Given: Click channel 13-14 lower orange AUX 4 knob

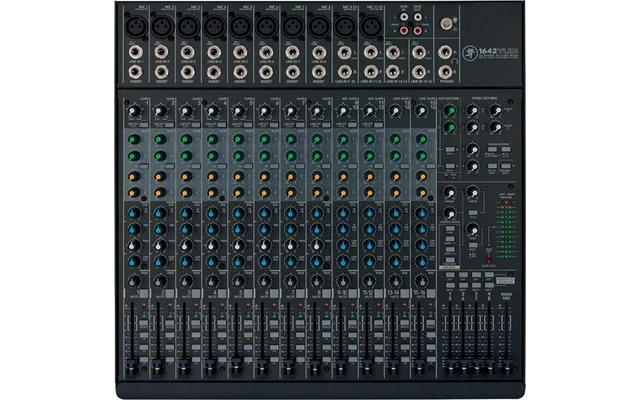Looking at the screenshot, I should [395, 193].
